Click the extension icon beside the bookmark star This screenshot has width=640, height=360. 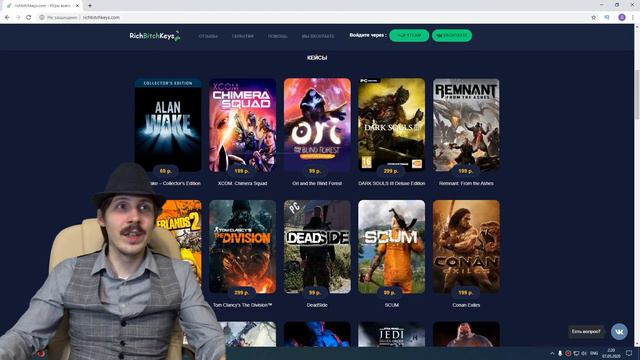[x=607, y=18]
